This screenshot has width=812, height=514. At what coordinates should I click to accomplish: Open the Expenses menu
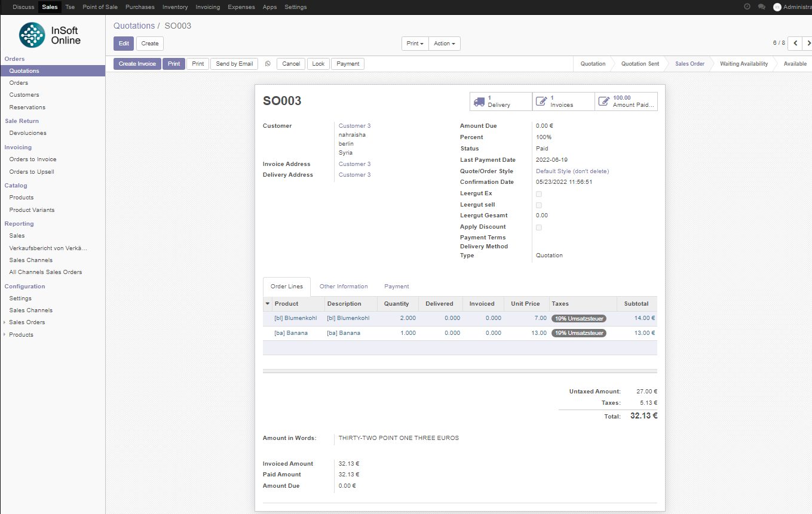tap(241, 7)
